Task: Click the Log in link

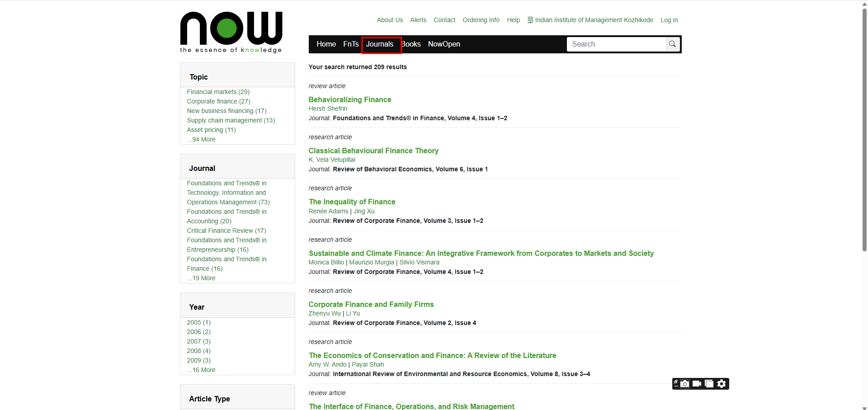Action: coord(669,20)
